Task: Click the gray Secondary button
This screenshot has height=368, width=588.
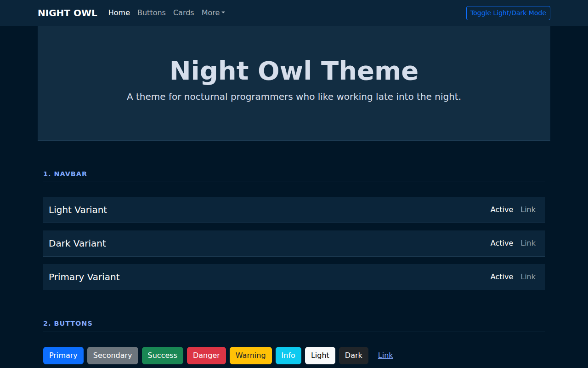Action: tap(113, 356)
